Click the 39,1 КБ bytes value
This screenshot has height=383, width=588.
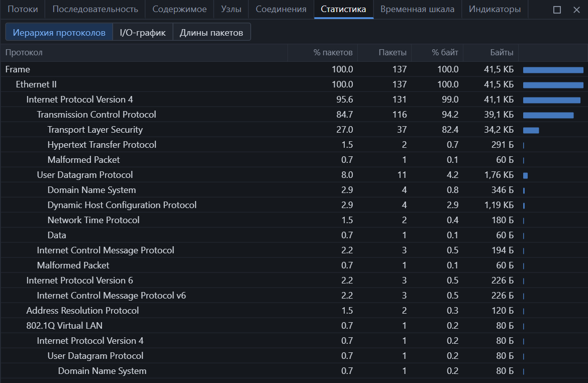coord(499,115)
